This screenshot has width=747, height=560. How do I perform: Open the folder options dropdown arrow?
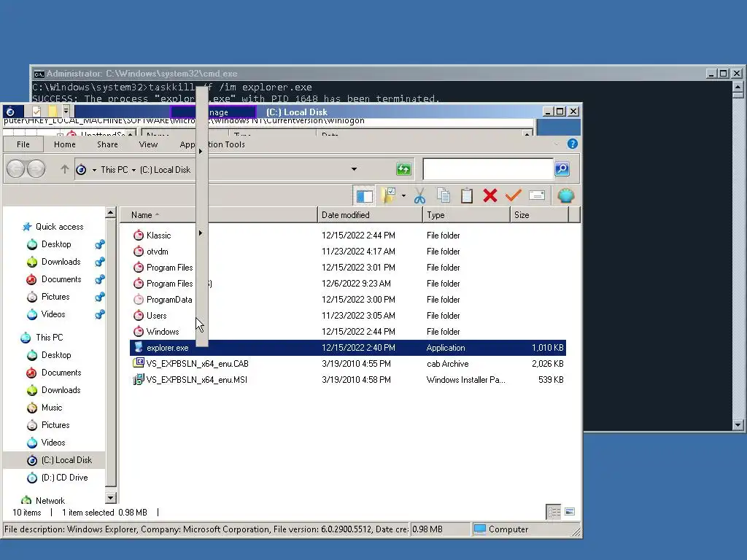pyautogui.click(x=403, y=195)
